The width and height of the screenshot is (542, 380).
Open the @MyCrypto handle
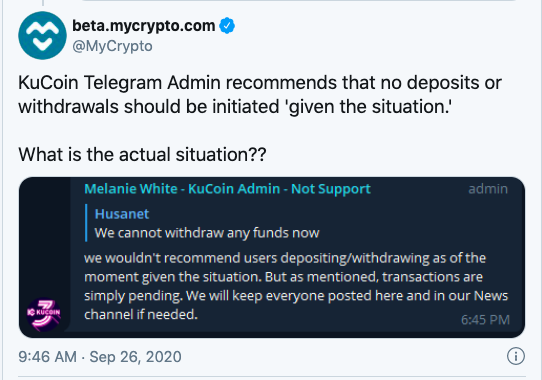point(112,46)
